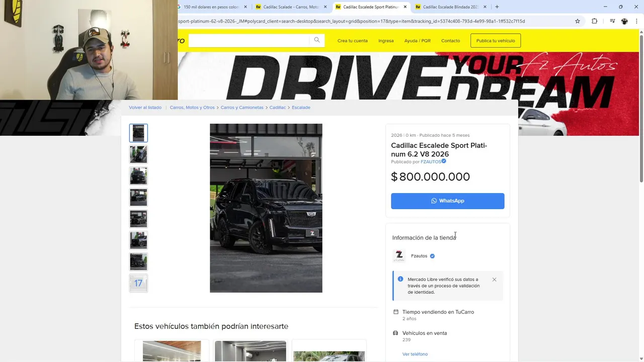Viewport: 644px width, 362px height.
Task: Open the FZAUTOS publisher link
Action: point(431,162)
